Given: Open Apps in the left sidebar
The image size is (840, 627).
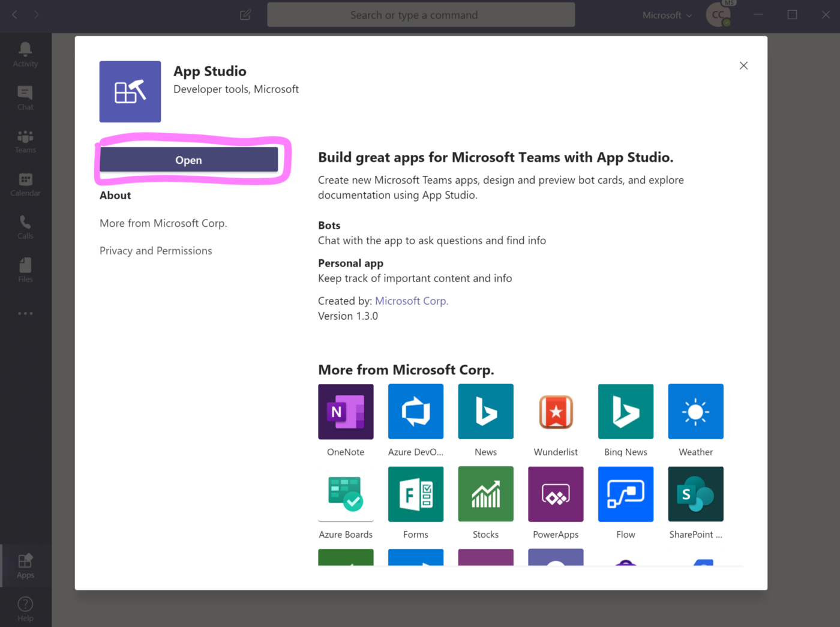Looking at the screenshot, I should tap(25, 566).
